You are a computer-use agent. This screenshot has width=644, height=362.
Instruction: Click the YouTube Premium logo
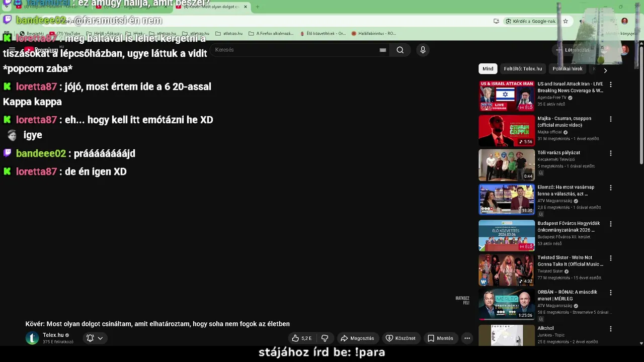pos(42,50)
